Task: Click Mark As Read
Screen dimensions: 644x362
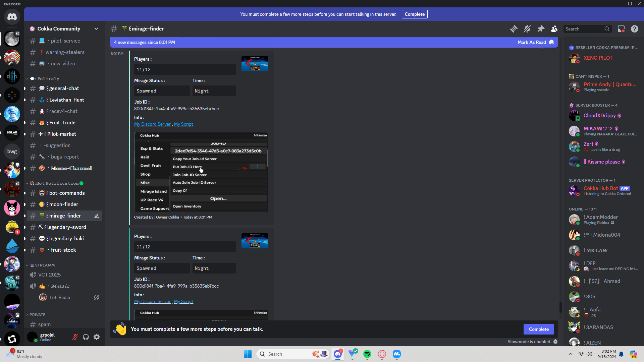Action: [535, 42]
